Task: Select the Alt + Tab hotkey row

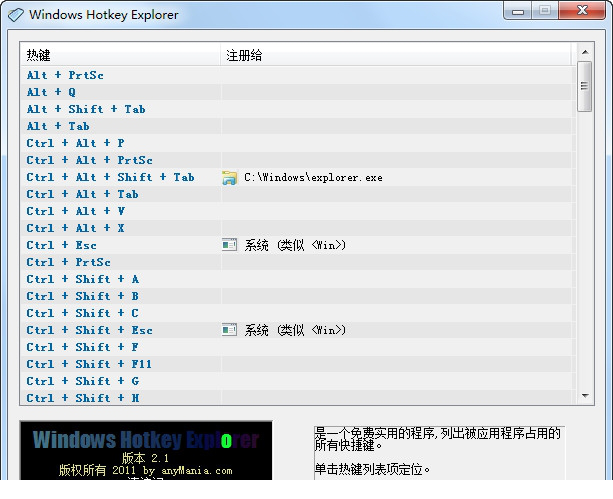Action: point(298,126)
